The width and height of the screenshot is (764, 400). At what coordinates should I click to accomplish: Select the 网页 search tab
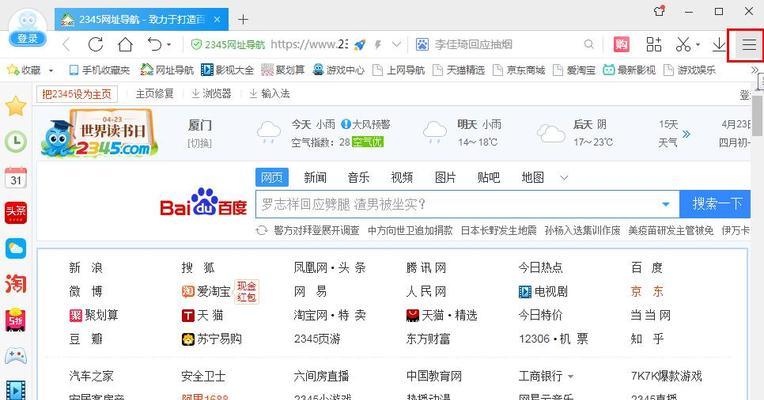272,177
